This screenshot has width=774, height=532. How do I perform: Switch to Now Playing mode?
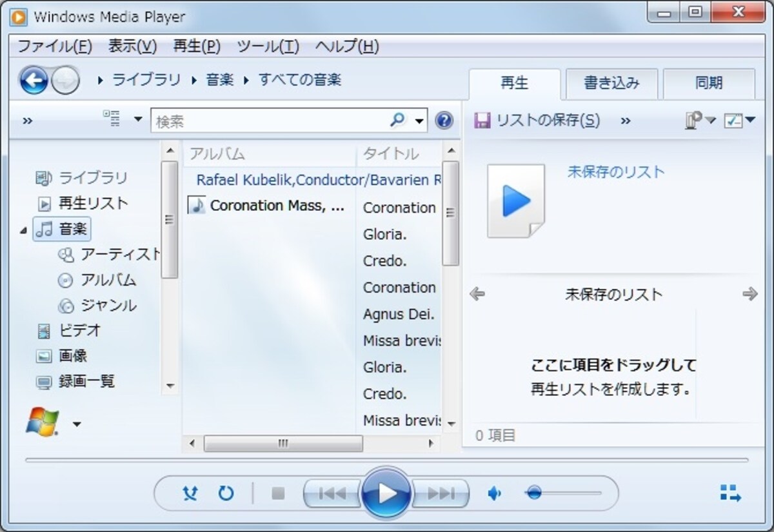pos(731,493)
